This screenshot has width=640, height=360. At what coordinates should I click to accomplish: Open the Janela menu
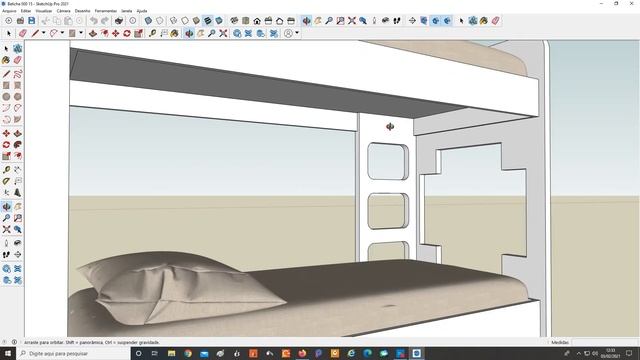pos(127,11)
